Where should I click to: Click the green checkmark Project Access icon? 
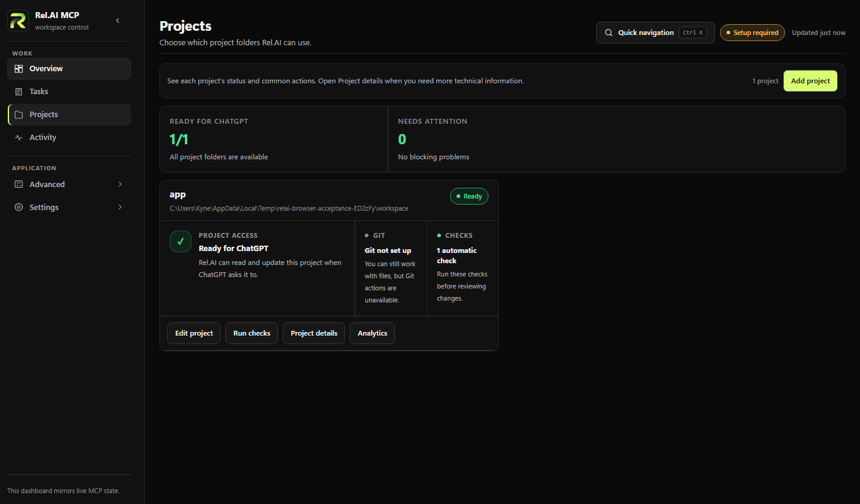point(181,241)
